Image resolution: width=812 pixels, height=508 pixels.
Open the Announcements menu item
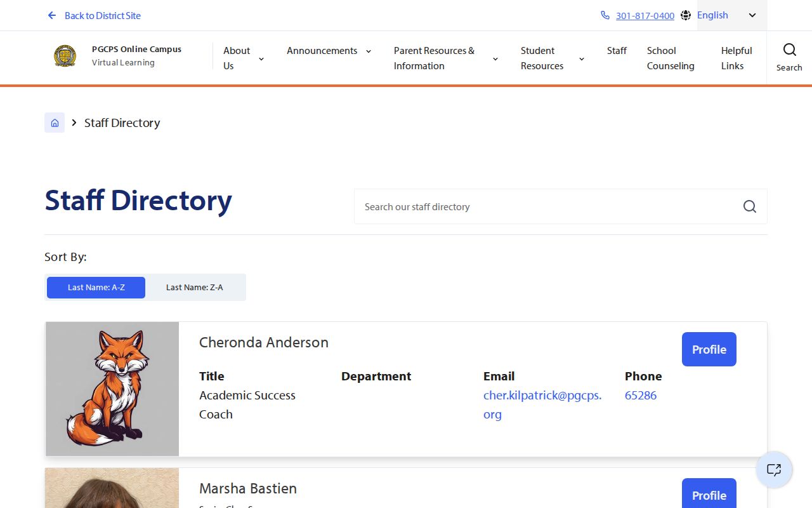tap(322, 51)
